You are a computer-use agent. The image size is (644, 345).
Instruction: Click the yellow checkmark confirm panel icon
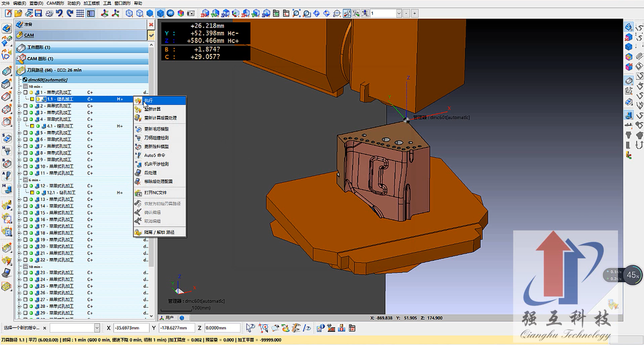click(x=151, y=36)
